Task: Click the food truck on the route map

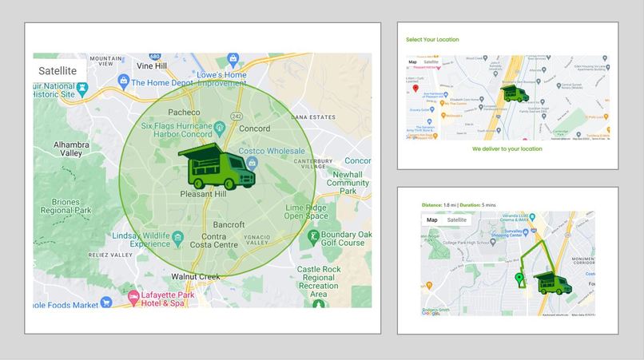Action: (x=553, y=283)
